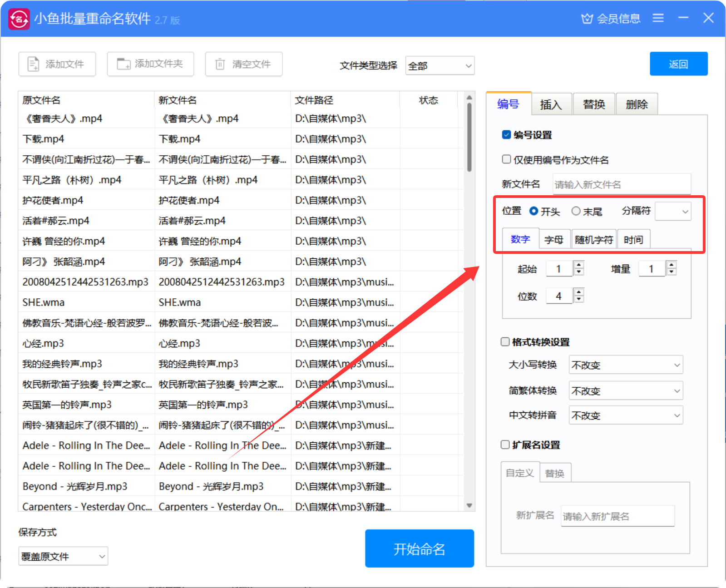Click the 添加文件夹 add folder icon
The image size is (726, 588).
tap(123, 64)
